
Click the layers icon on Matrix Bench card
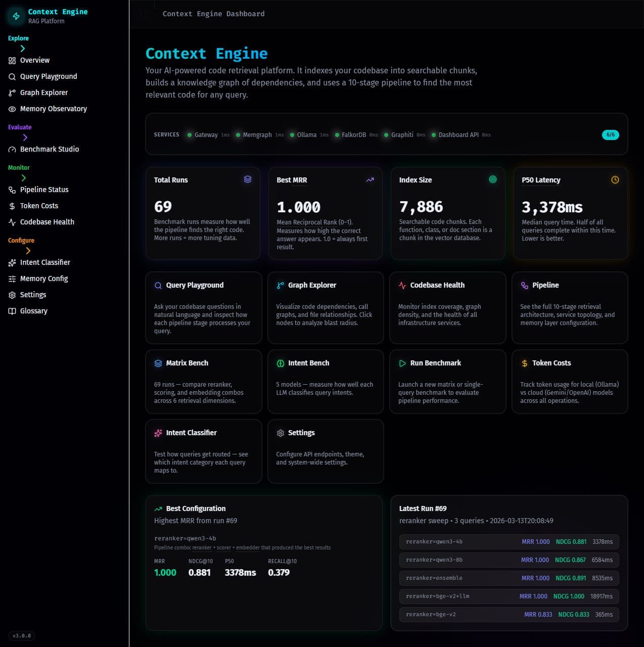pyautogui.click(x=158, y=363)
